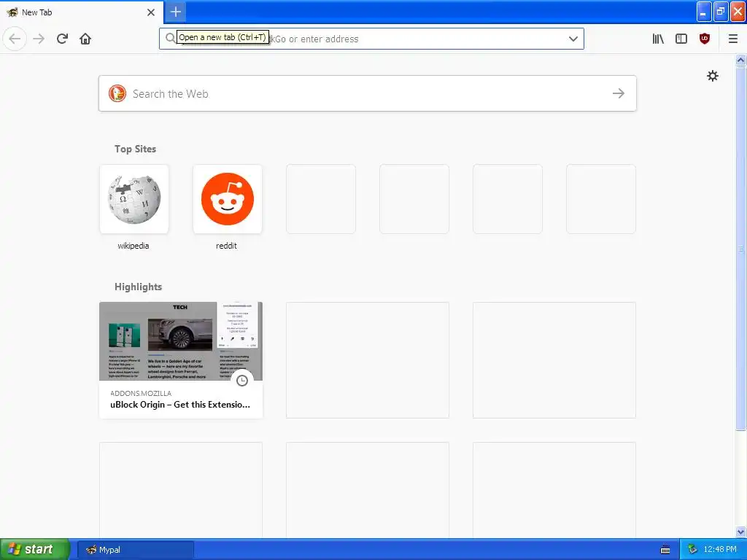The height and width of the screenshot is (560, 747).
Task: Select the New Tab browser tab
Action: pos(81,12)
